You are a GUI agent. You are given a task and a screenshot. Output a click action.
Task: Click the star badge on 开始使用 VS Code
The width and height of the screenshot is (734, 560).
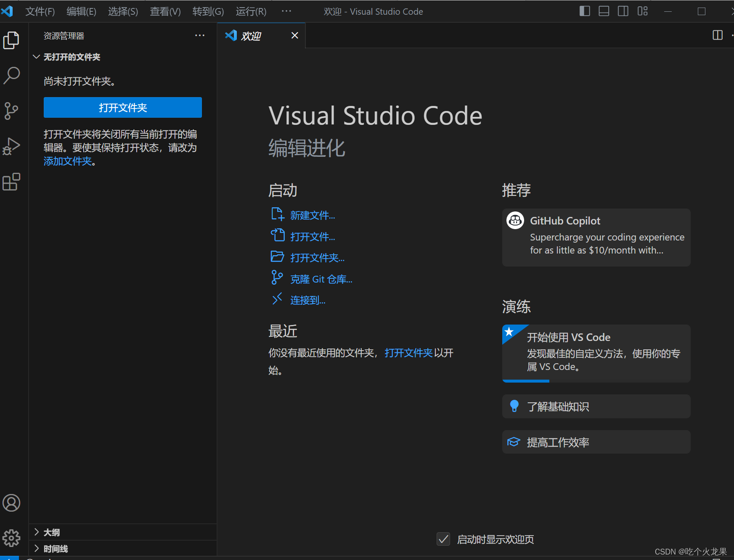tap(509, 332)
